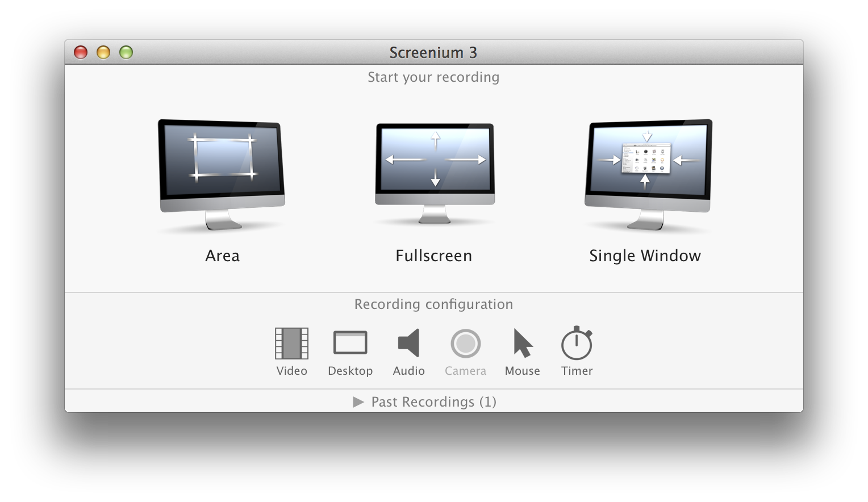Open the Desktop configuration icon
This screenshot has height=502, width=868.
(x=350, y=344)
